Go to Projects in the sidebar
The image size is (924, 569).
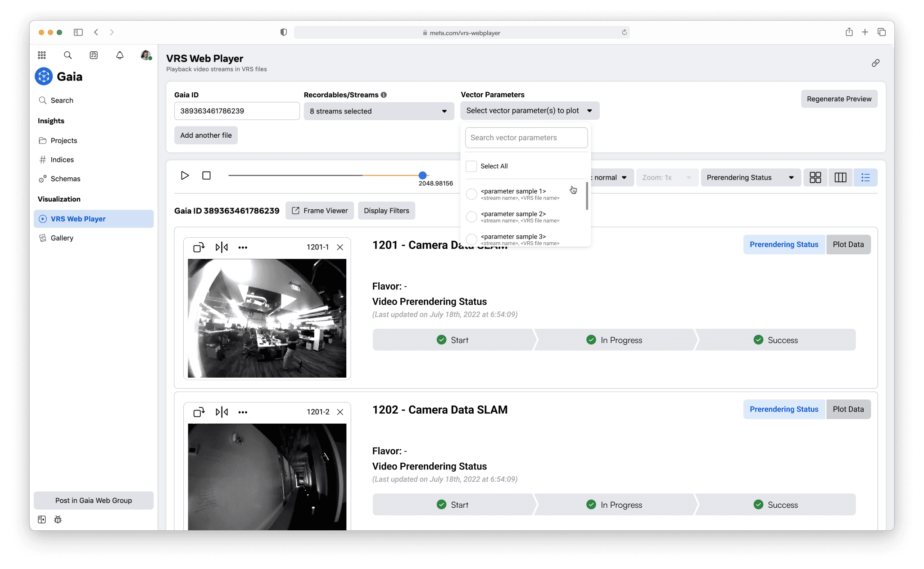64,140
